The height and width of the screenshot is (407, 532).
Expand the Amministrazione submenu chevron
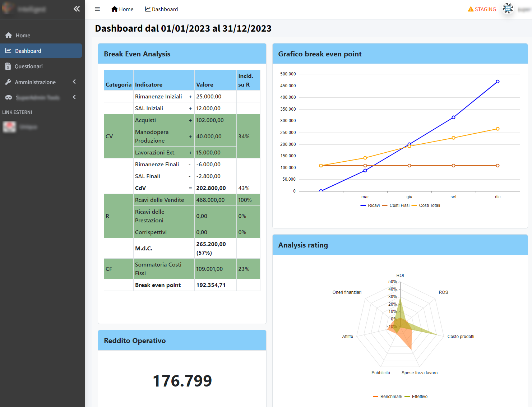74,82
